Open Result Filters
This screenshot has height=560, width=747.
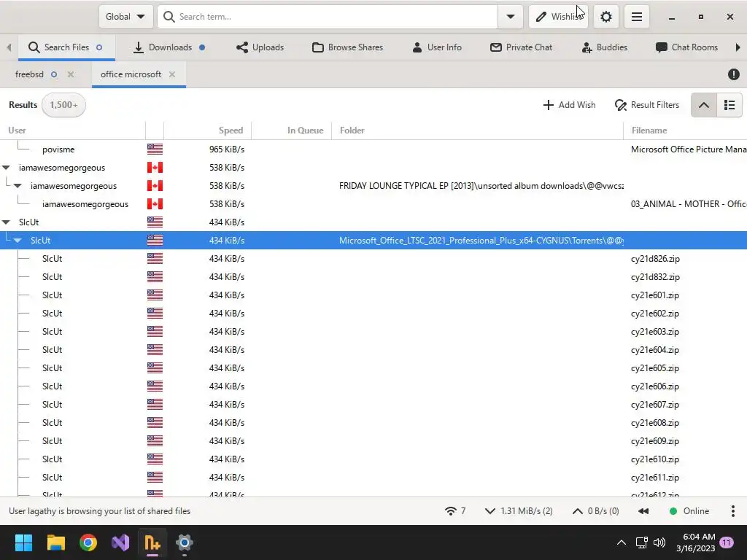click(x=647, y=105)
